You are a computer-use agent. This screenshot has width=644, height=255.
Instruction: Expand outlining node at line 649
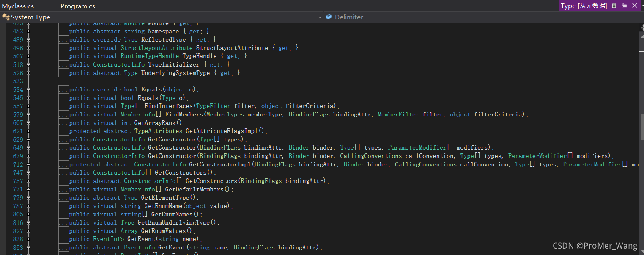point(28,147)
